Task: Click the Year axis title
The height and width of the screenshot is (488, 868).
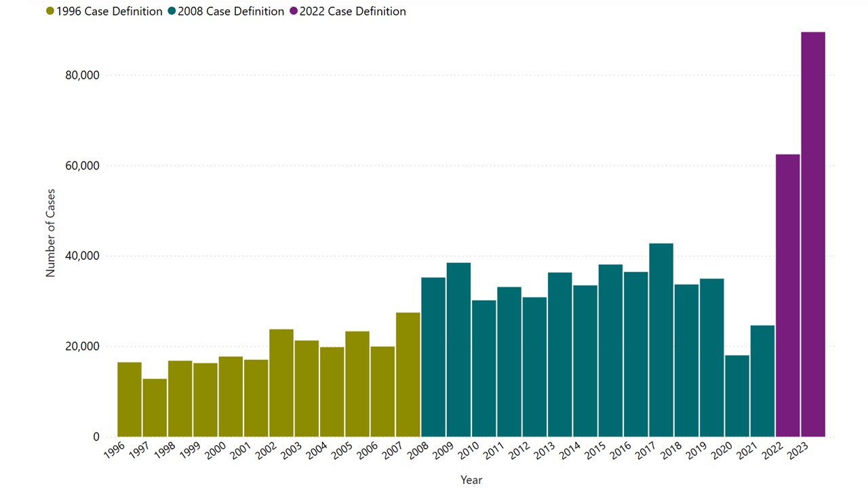Action: 471,480
